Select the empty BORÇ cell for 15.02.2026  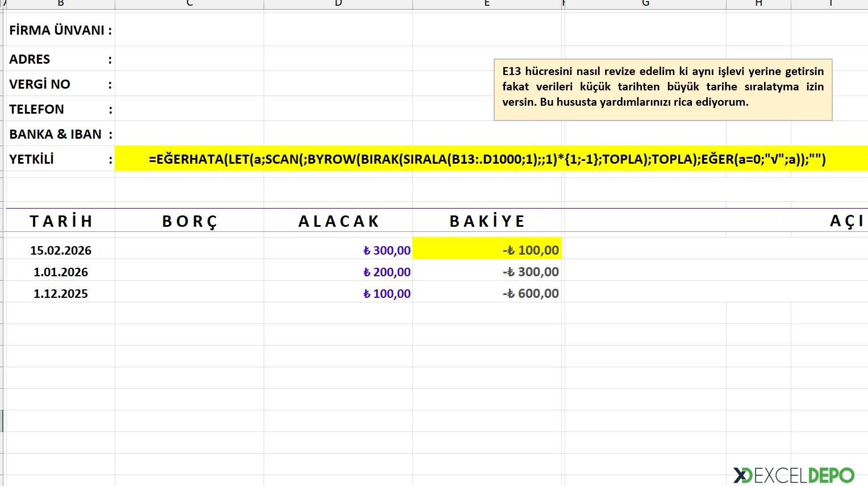click(x=189, y=250)
